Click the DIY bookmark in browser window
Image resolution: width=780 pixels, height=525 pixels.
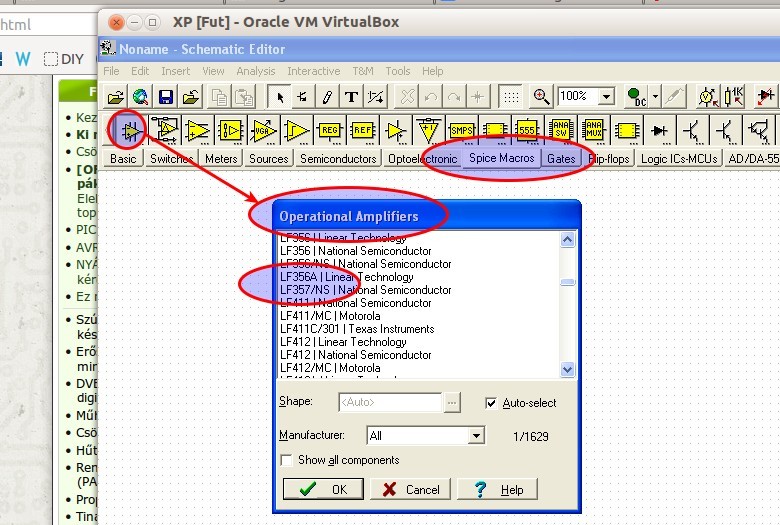tap(64, 59)
